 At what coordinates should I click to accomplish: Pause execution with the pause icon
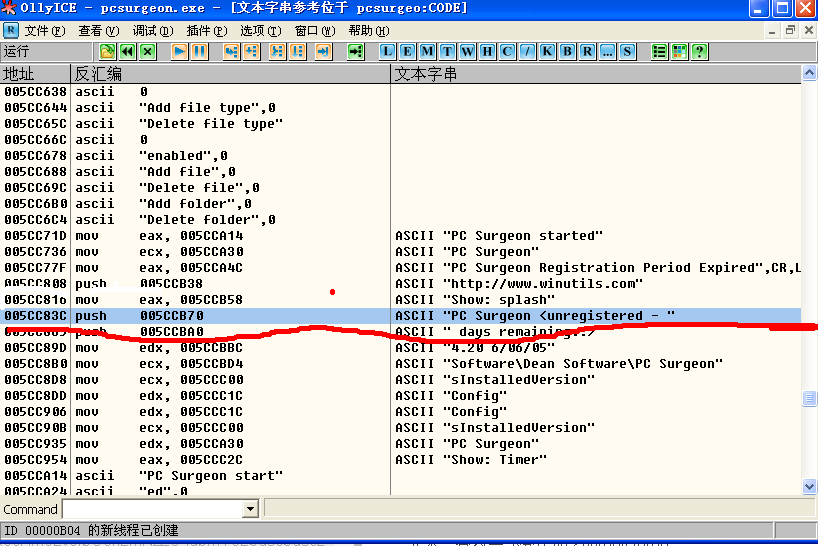coord(200,52)
